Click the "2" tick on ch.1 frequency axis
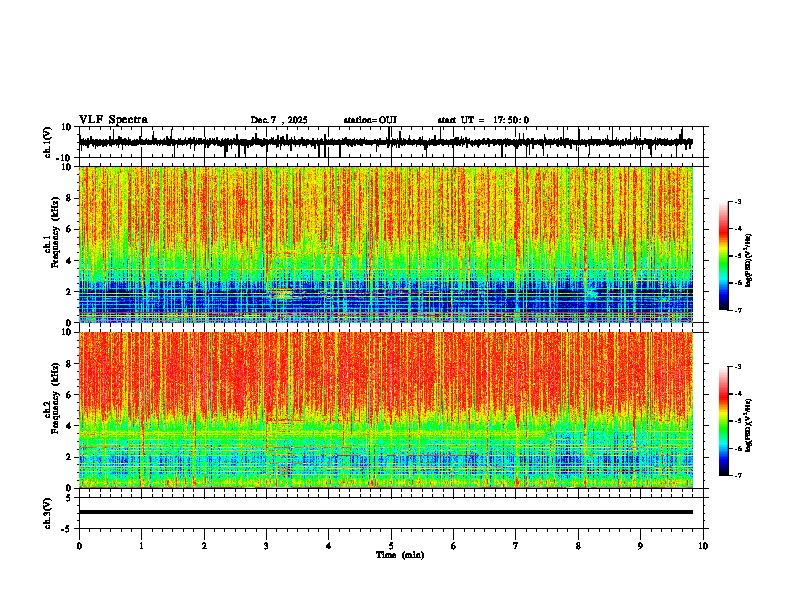Screen dimensions: 792x612 [70, 292]
